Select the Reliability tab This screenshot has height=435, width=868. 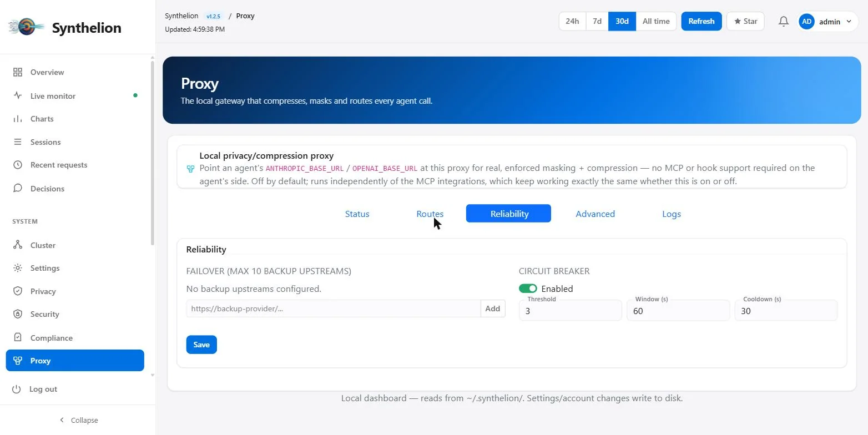click(508, 214)
